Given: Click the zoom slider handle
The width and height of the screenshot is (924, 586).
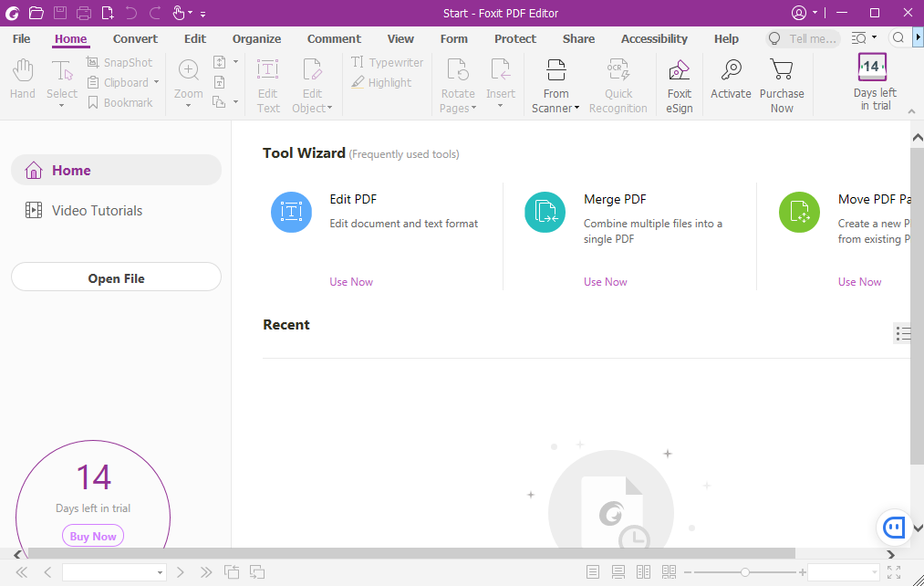Looking at the screenshot, I should tap(745, 572).
